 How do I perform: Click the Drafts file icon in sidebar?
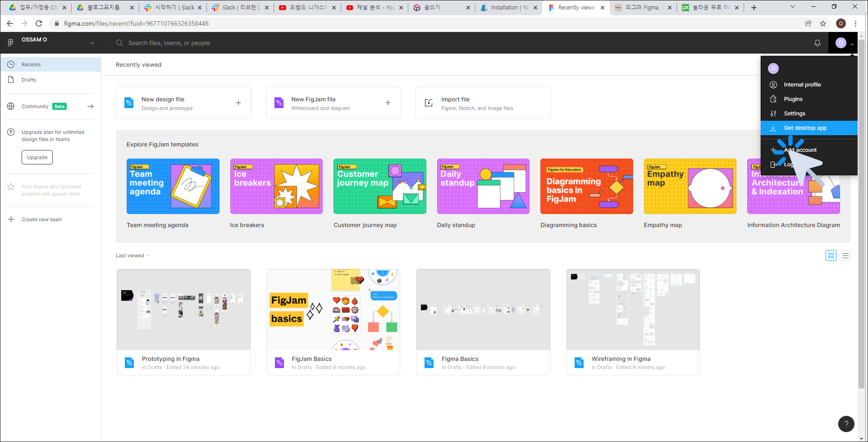click(x=11, y=80)
